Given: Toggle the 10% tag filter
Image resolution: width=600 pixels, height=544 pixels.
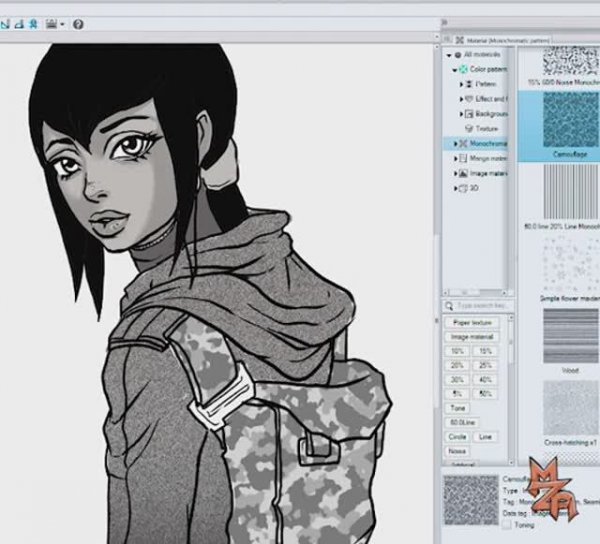Looking at the screenshot, I should pyautogui.click(x=457, y=351).
